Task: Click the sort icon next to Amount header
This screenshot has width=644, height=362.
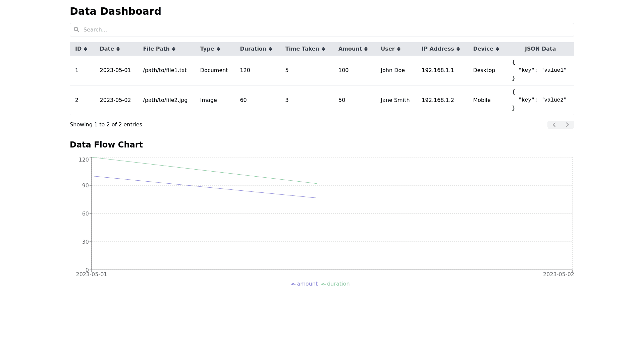Action: click(365, 49)
